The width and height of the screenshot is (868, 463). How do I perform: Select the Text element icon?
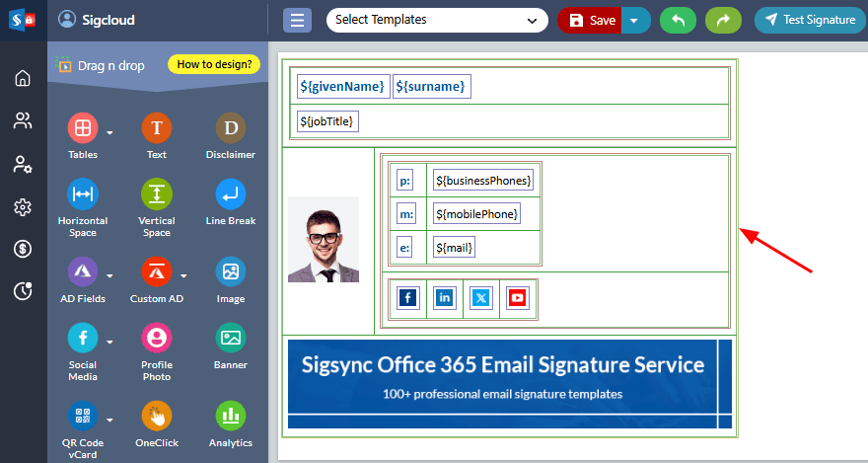pyautogui.click(x=157, y=128)
